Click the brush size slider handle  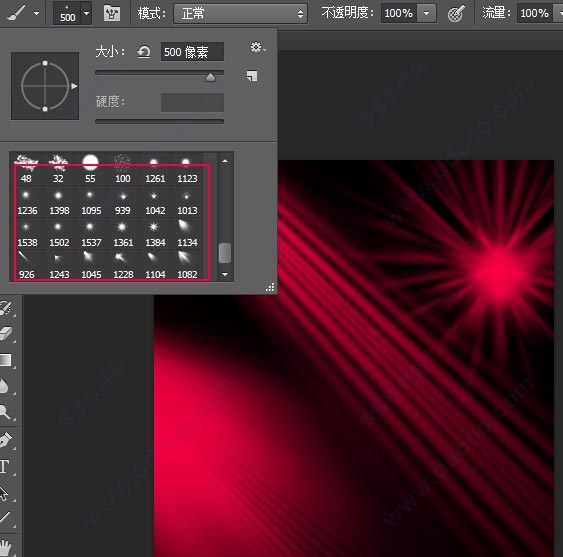tap(210, 77)
